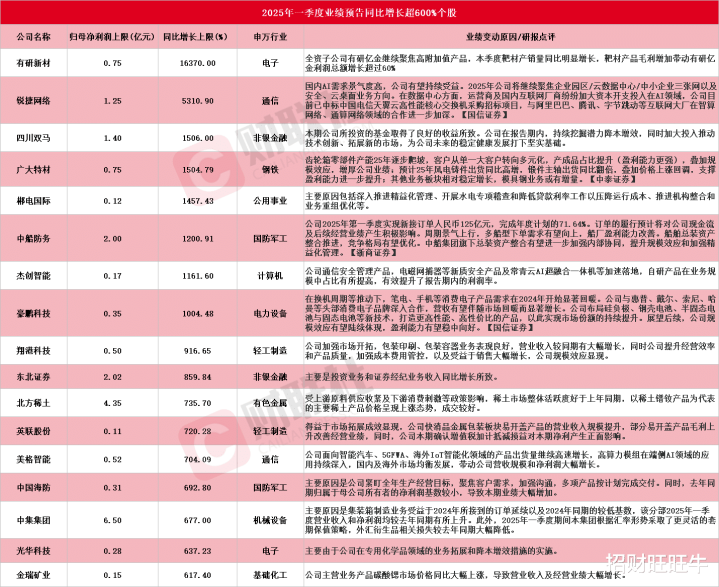Click the growth value 720.28
The height and width of the screenshot is (587, 719).
pyautogui.click(x=198, y=431)
